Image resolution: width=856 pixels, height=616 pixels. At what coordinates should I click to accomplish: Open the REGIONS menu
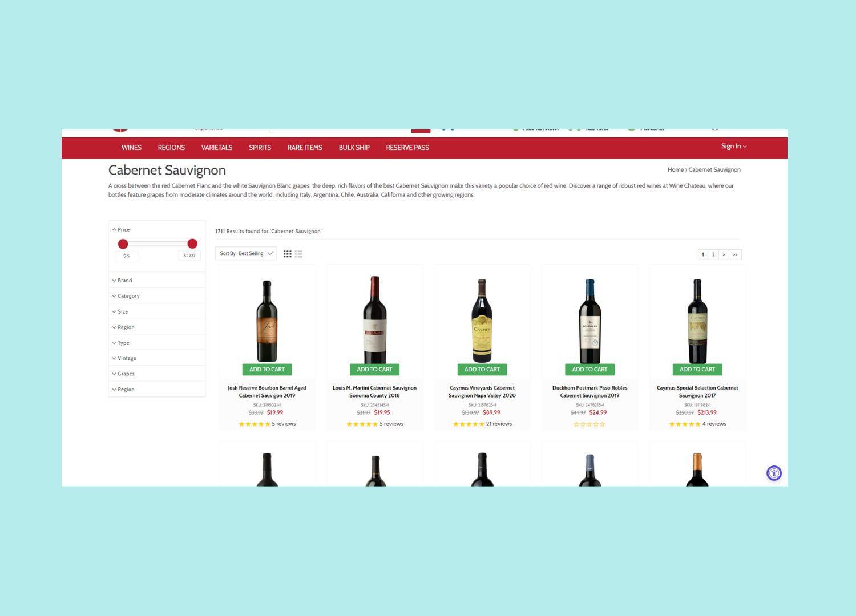[171, 148]
